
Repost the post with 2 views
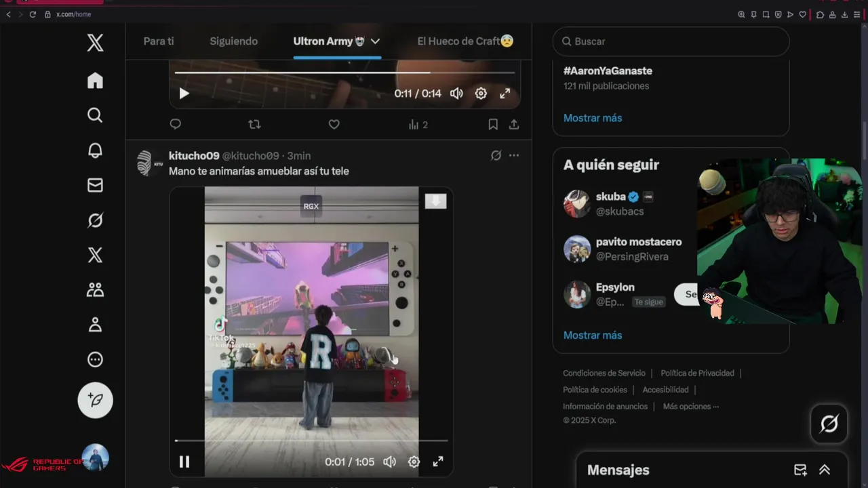click(x=254, y=125)
